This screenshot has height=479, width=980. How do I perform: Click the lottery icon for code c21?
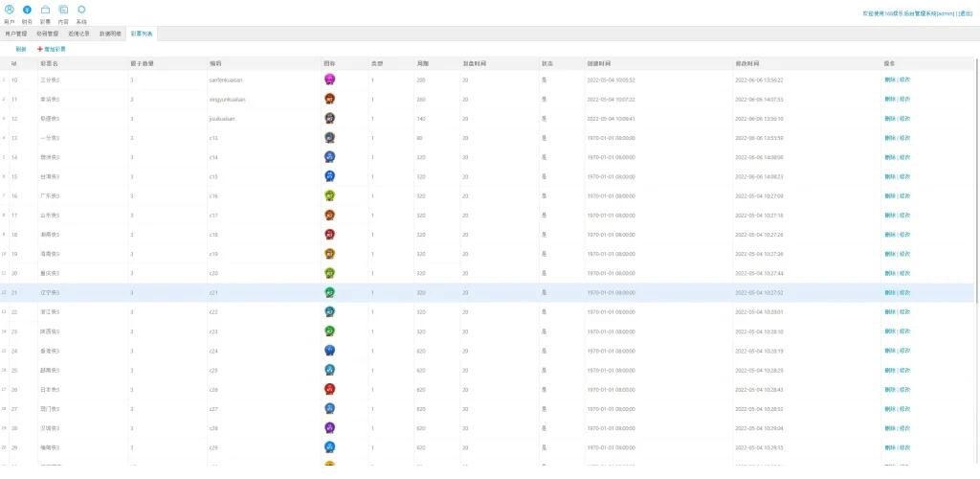[329, 292]
